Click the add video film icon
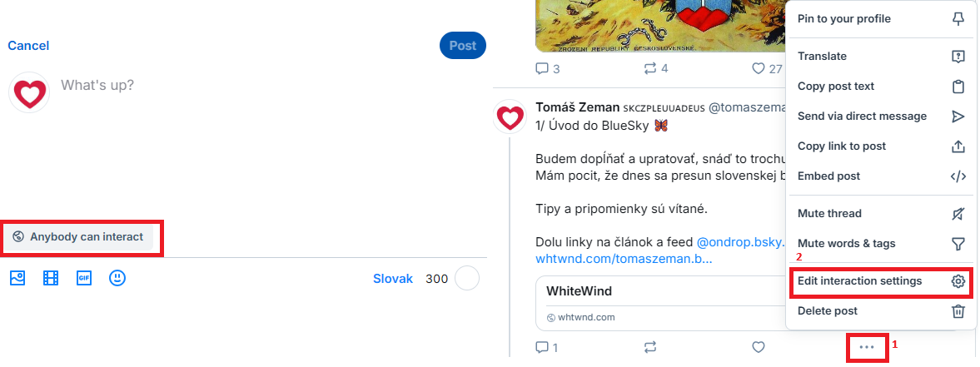Viewport: 980px width, 367px height. pyautogui.click(x=51, y=279)
